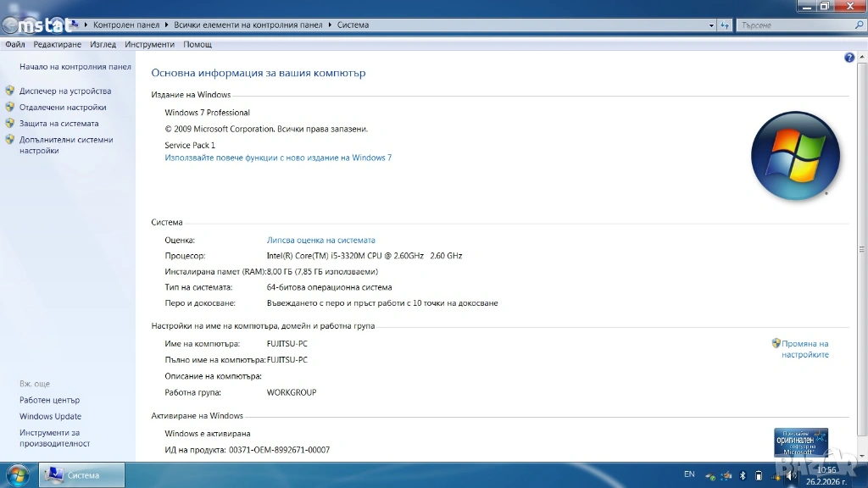Click the Genuine Microsoft software badge
Viewport: 868px width, 488px height.
point(800,441)
